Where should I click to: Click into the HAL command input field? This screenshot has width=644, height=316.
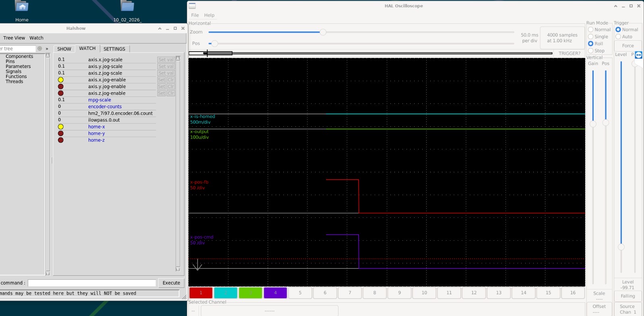92,283
